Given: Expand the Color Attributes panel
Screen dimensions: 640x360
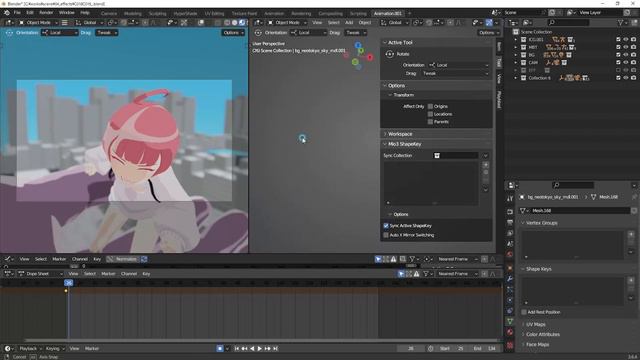Looking at the screenshot, I should (x=542, y=334).
